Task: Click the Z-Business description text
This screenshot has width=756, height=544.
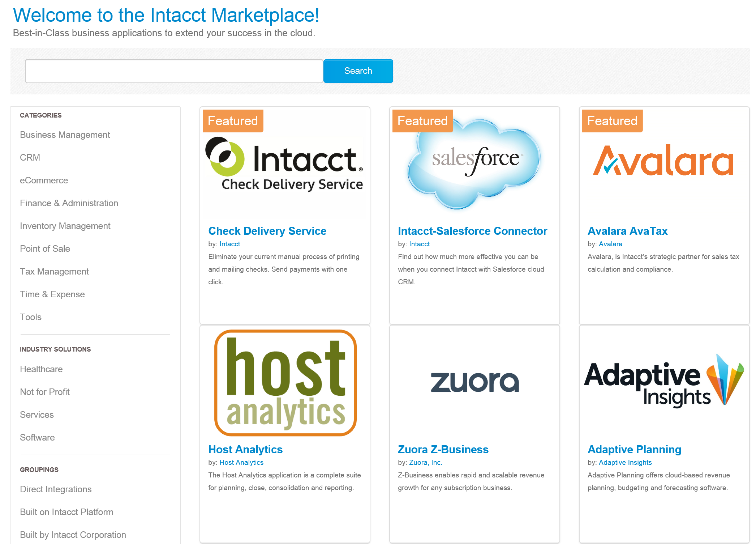Action: point(471,481)
